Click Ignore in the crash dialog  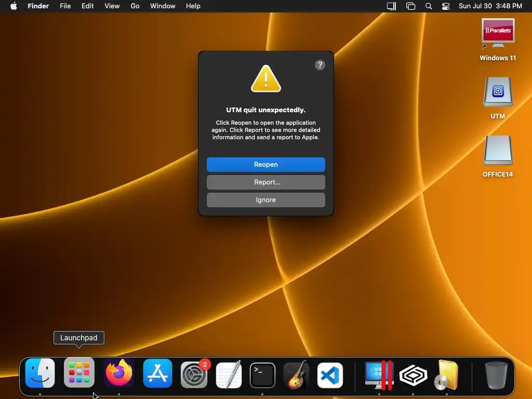pos(265,200)
